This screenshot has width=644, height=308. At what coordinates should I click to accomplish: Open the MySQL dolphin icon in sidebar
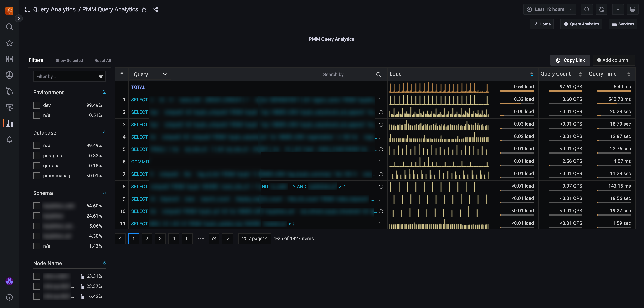[9, 91]
